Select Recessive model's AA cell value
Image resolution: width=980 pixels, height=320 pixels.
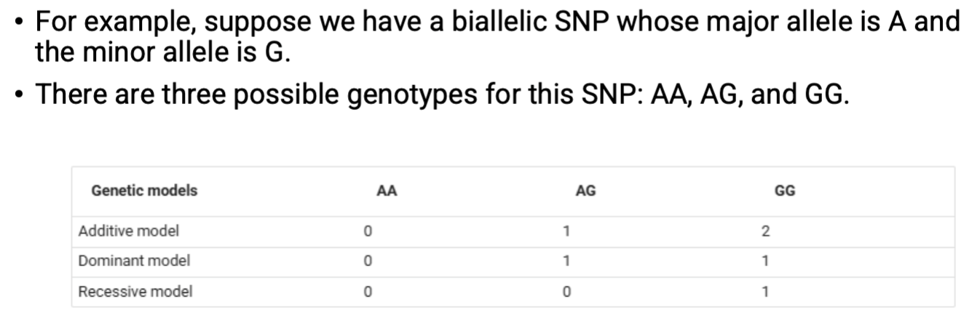tap(368, 292)
